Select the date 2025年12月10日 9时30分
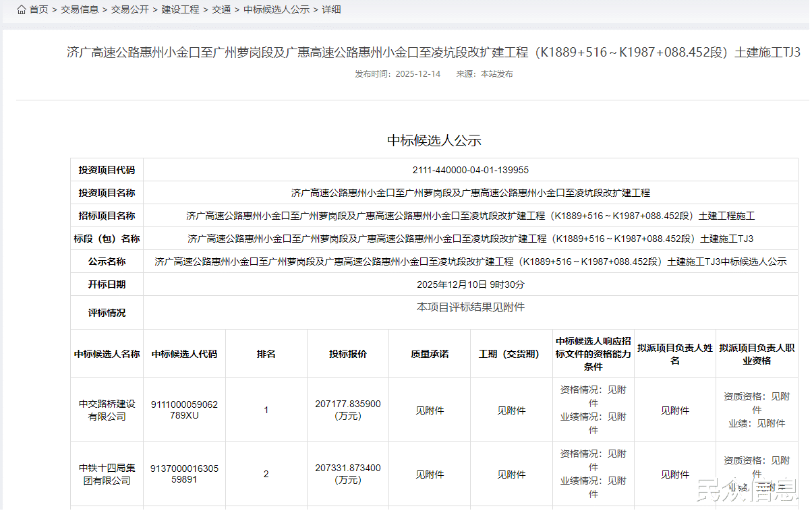 471,284
